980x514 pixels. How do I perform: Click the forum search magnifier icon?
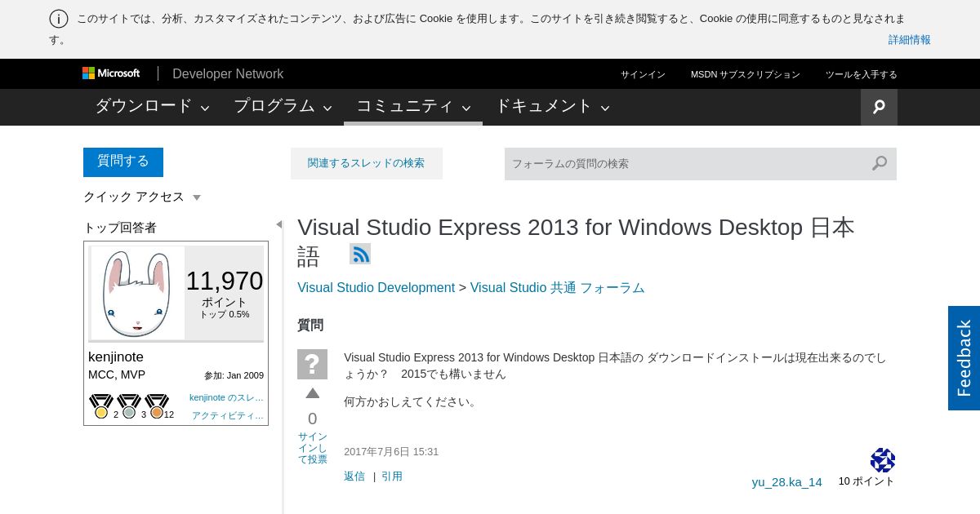click(x=880, y=163)
